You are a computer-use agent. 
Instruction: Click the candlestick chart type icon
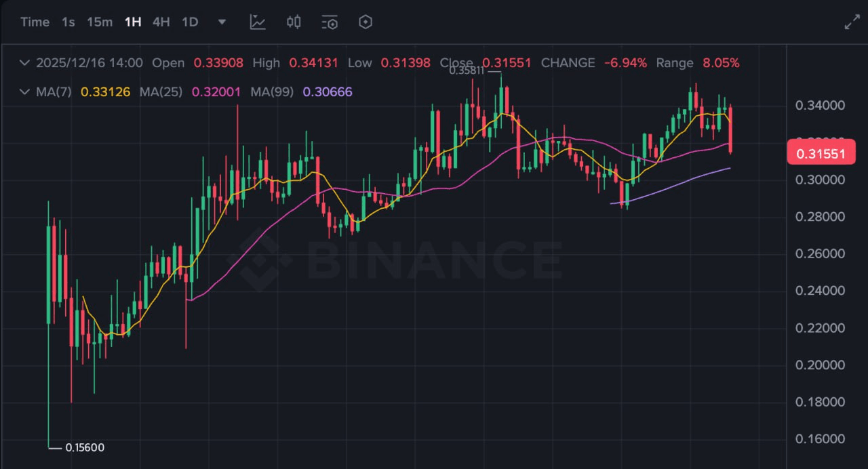tap(294, 22)
